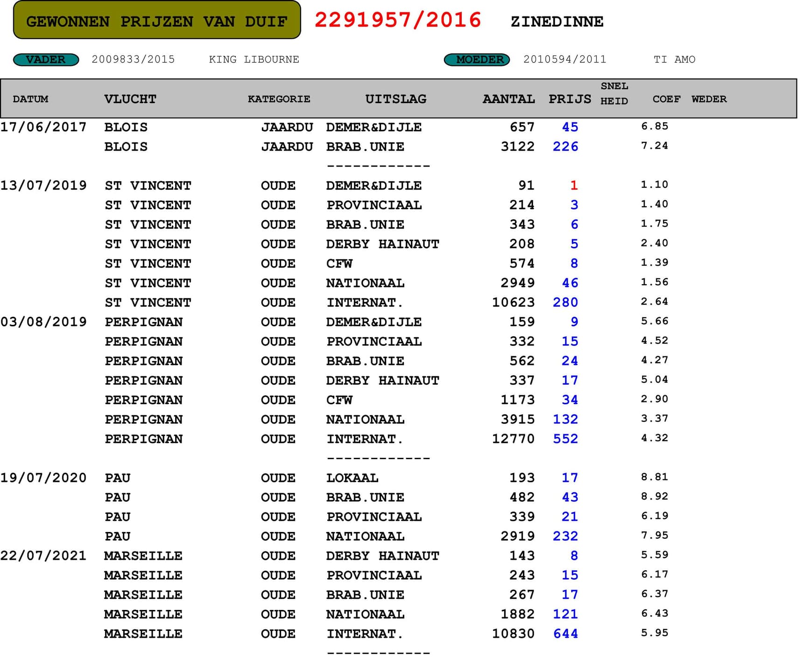Click the AANTAL column header
This screenshot has width=803, height=672.
click(x=508, y=99)
